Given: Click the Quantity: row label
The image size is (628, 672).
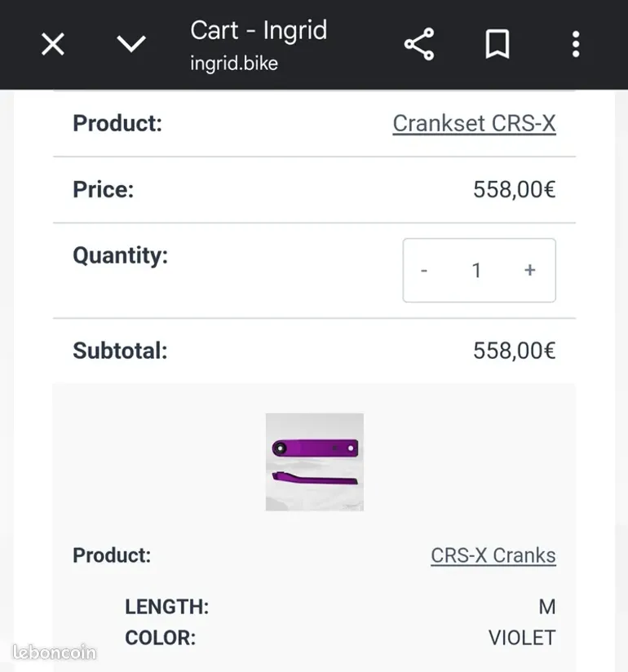Looking at the screenshot, I should coord(120,256).
